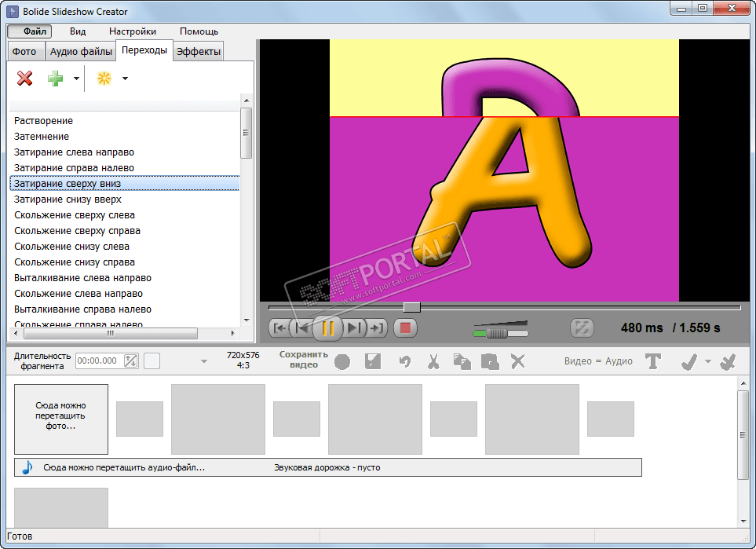Image resolution: width=756 pixels, height=549 pixels.
Task: Click the transitions list vertical scrollbar thumb
Action: point(246,133)
